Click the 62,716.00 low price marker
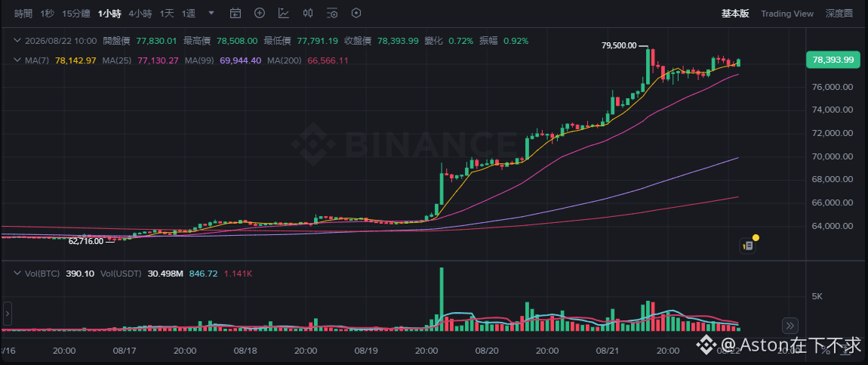 [86, 241]
